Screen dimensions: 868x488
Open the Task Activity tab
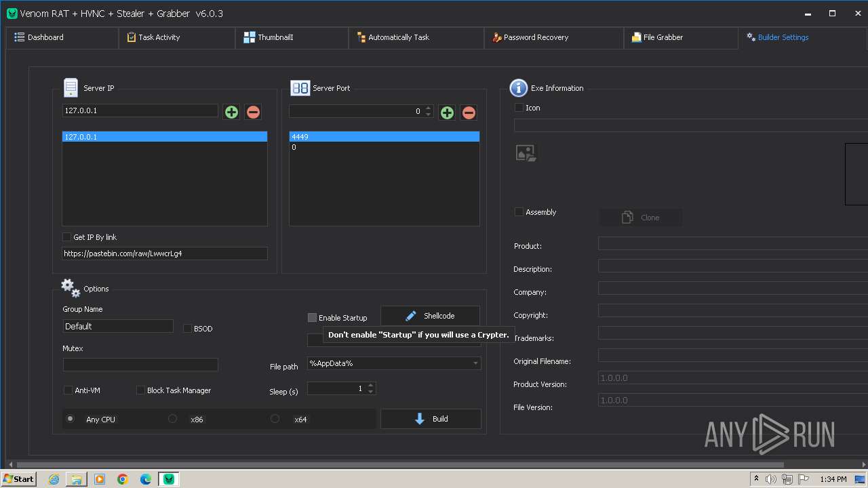click(x=176, y=37)
